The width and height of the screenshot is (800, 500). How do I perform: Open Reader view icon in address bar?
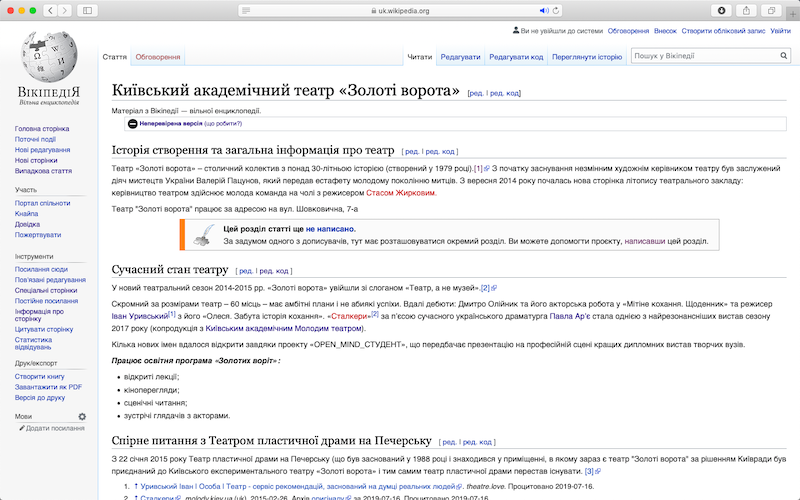click(x=246, y=10)
